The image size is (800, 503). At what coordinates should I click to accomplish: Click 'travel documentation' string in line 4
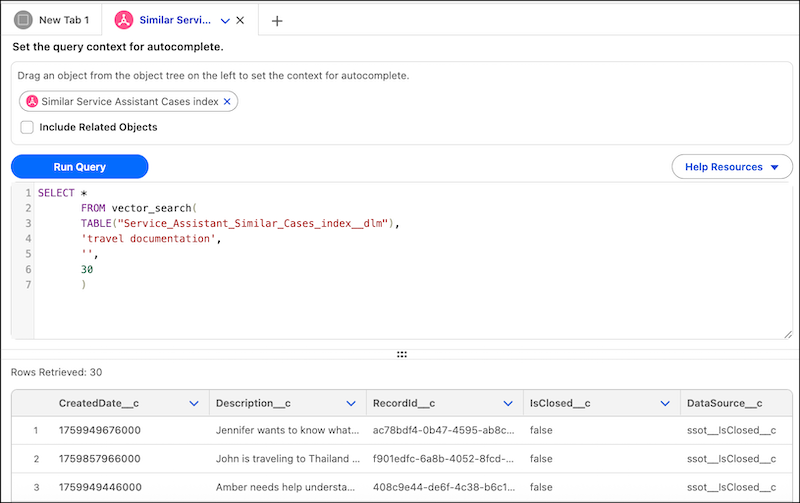tap(148, 239)
